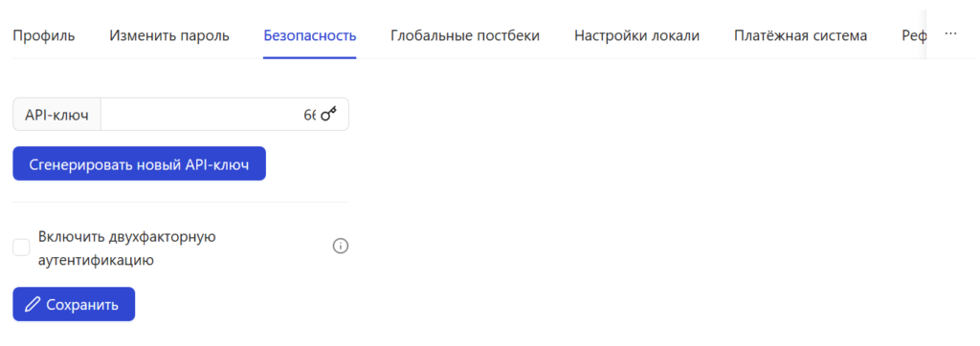Viewport: 980px width, 346px height.
Task: Click the Включить двухфакторную аутентификацию label
Action: click(x=127, y=248)
